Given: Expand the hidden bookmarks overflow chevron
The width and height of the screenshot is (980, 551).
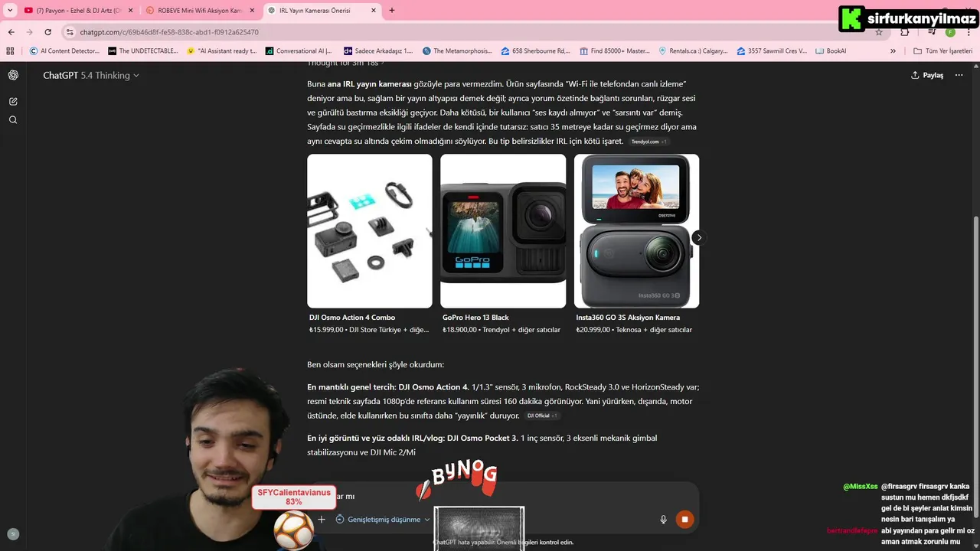Looking at the screenshot, I should tap(893, 51).
